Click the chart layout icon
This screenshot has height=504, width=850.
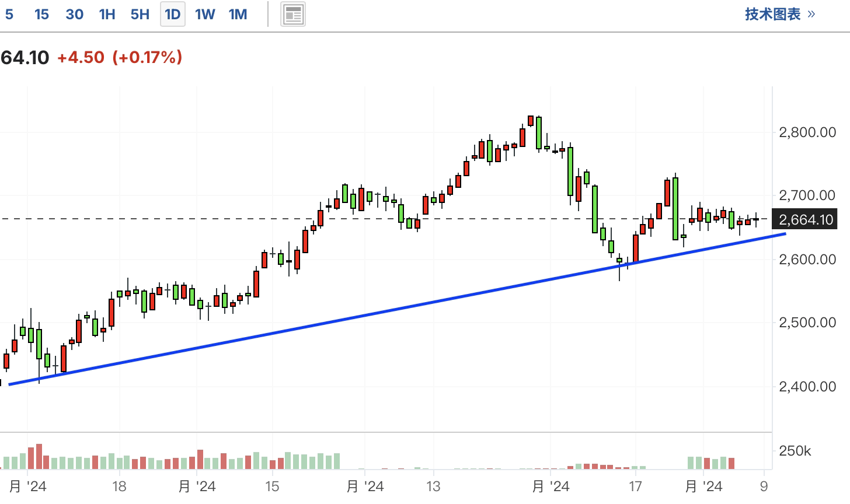293,15
